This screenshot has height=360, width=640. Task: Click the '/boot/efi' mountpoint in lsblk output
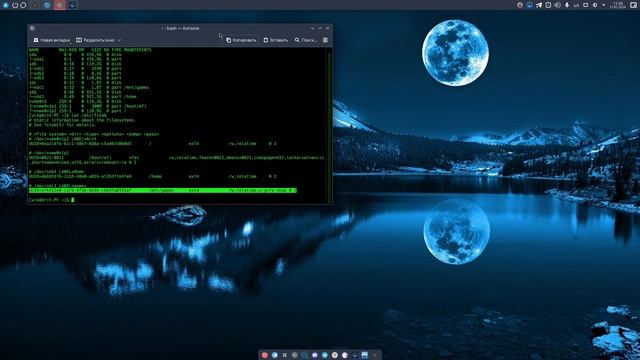point(135,106)
